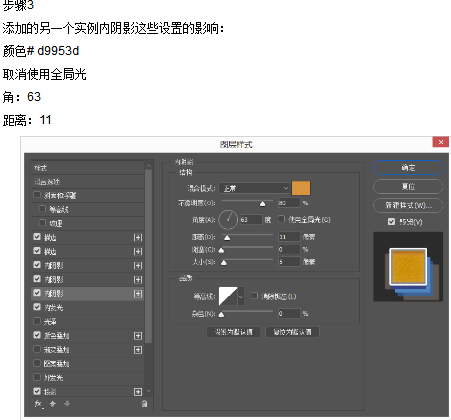Click 设置为默认值 button
The image size is (451, 420).
233,332
